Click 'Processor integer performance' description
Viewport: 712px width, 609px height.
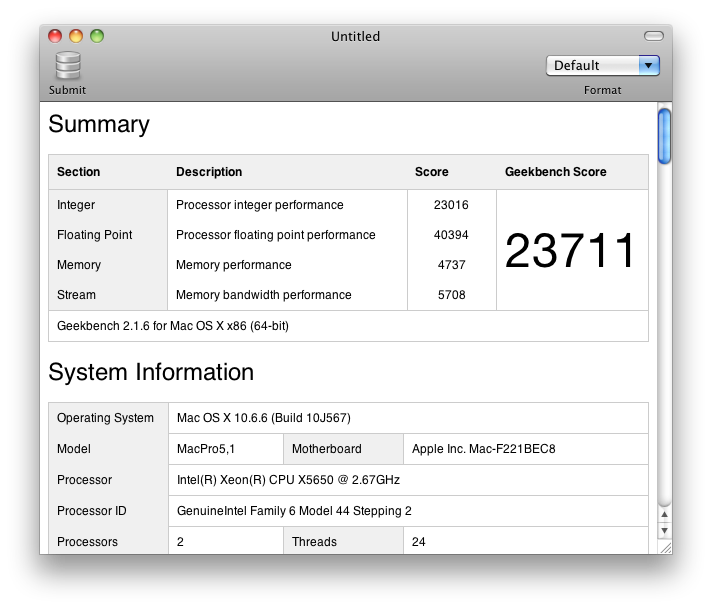click(260, 205)
